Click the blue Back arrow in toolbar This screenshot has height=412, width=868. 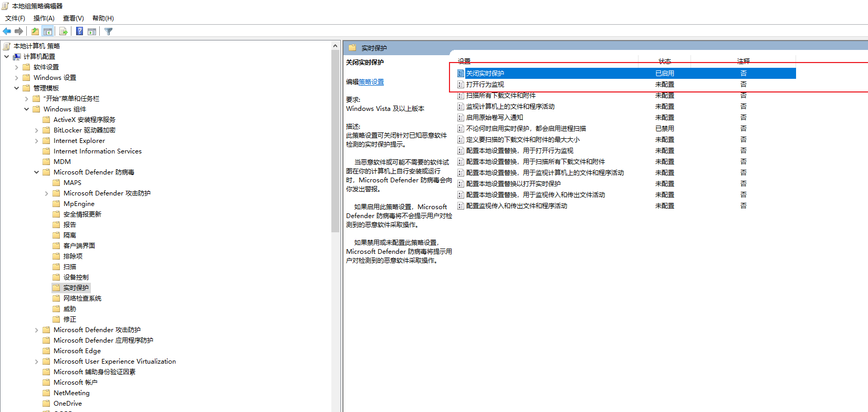pos(7,32)
